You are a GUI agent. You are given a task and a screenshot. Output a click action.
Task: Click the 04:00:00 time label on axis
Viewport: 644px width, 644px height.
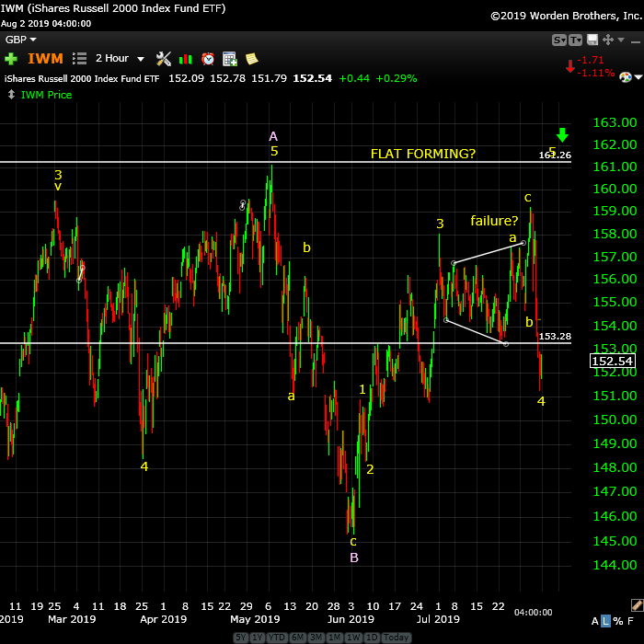(x=533, y=613)
